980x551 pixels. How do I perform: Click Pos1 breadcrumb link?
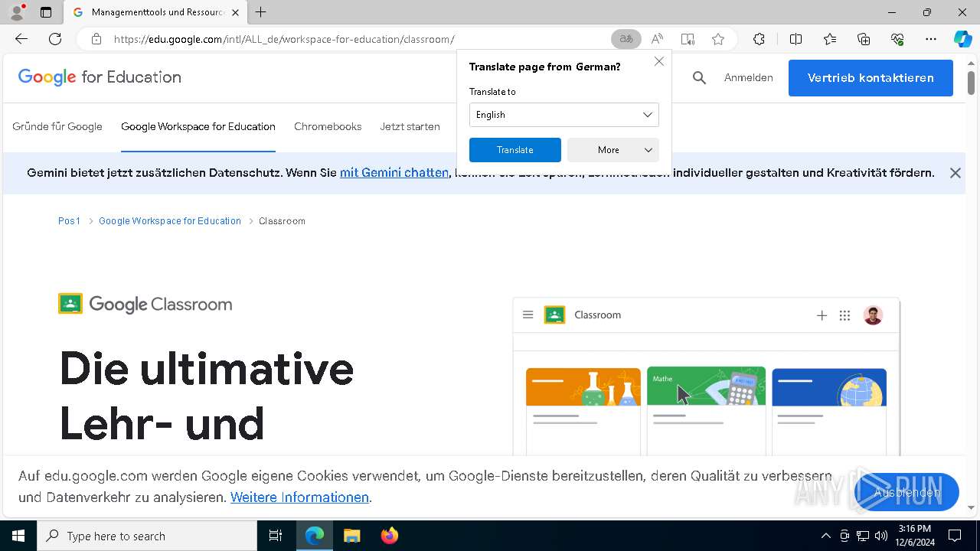click(x=69, y=221)
